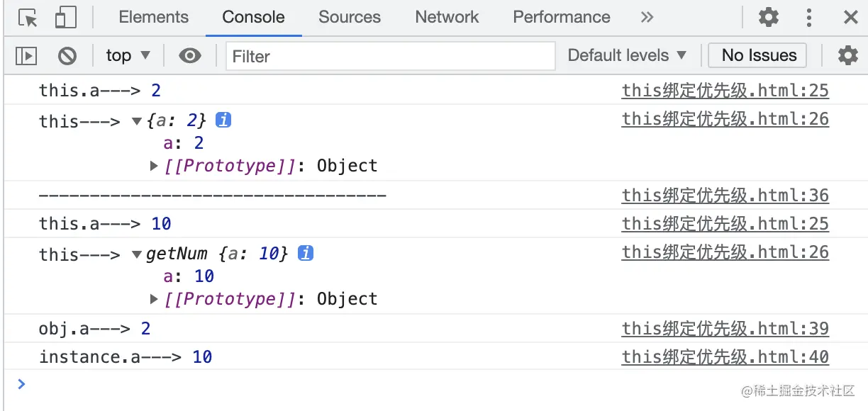The height and width of the screenshot is (411, 868).
Task: Activate the inspect element picker icon
Action: 28,18
